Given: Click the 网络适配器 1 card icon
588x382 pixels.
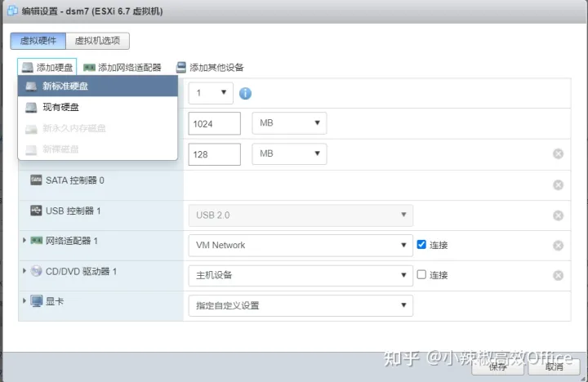Looking at the screenshot, I should [37, 240].
